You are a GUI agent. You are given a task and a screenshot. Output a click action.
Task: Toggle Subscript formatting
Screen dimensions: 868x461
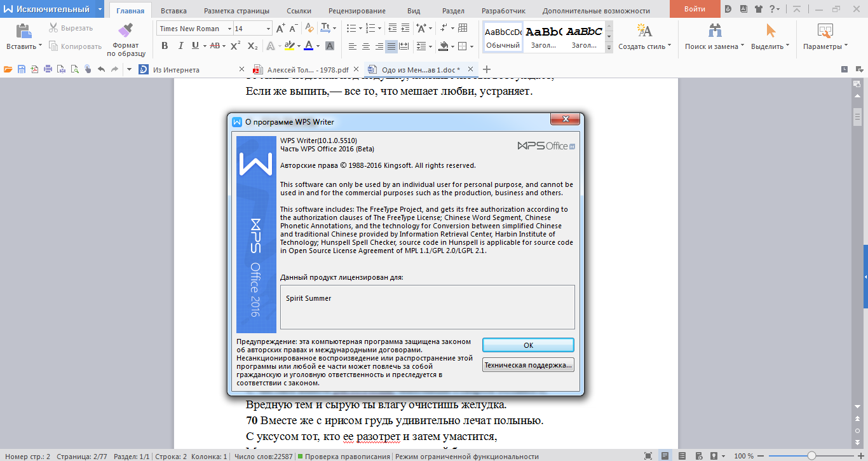point(252,46)
